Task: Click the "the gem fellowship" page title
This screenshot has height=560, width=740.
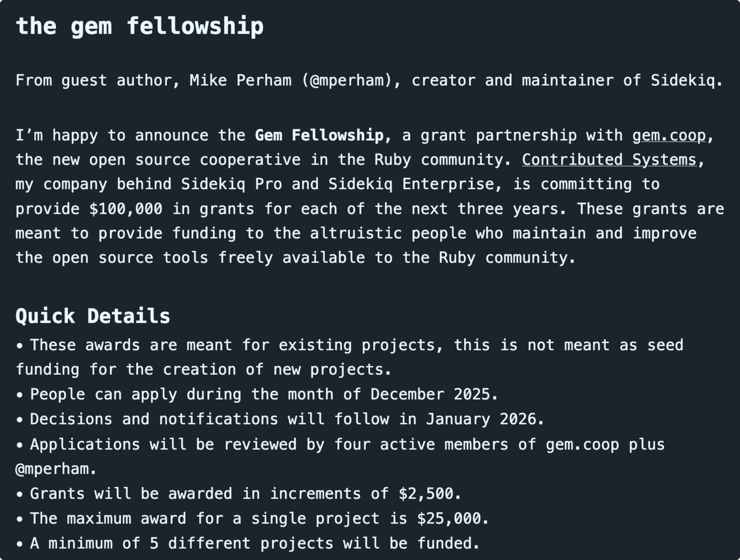Action: pos(140,26)
